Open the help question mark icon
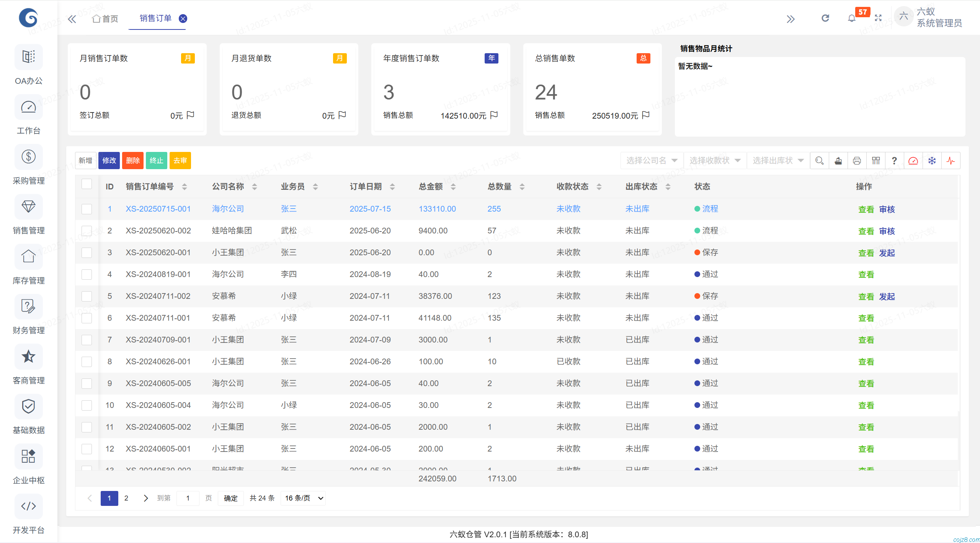This screenshot has width=980, height=543. click(894, 160)
